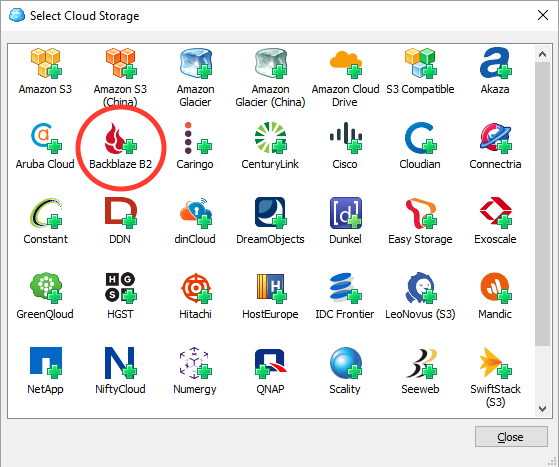Pick the SwiftStack (S3) option
Screen dimensions: 559x467
pyautogui.click(x=495, y=363)
